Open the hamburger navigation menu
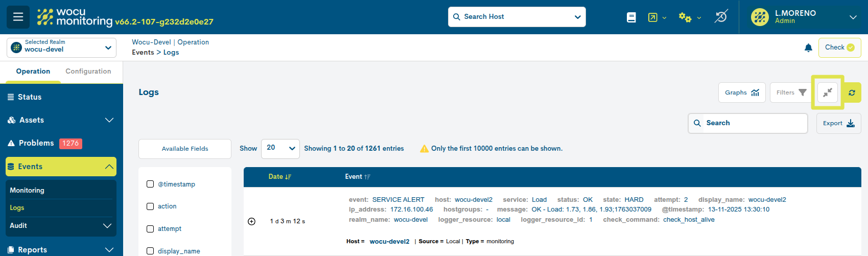The height and width of the screenshot is (256, 868). [18, 17]
